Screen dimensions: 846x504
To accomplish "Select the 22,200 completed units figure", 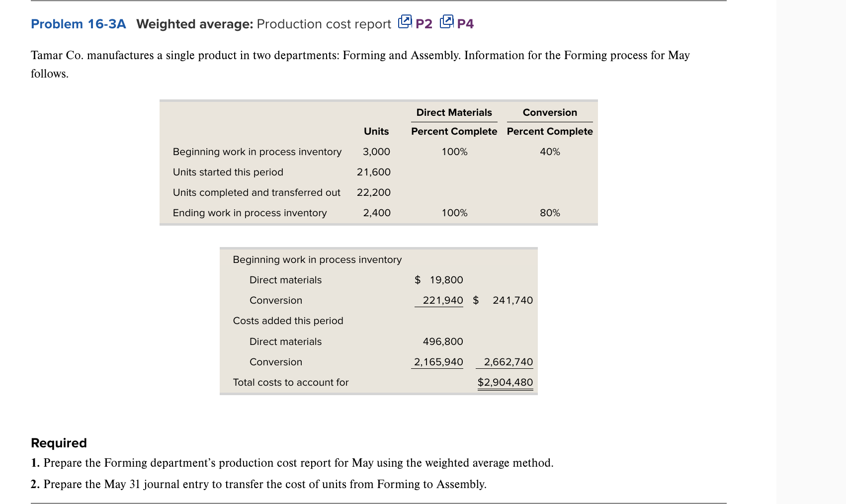I will [374, 192].
